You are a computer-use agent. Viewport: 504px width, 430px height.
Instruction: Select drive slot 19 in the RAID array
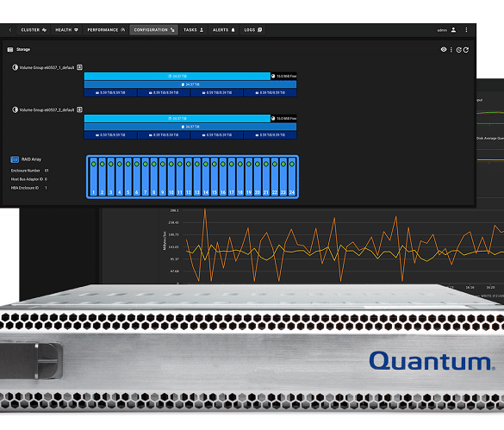click(x=249, y=177)
